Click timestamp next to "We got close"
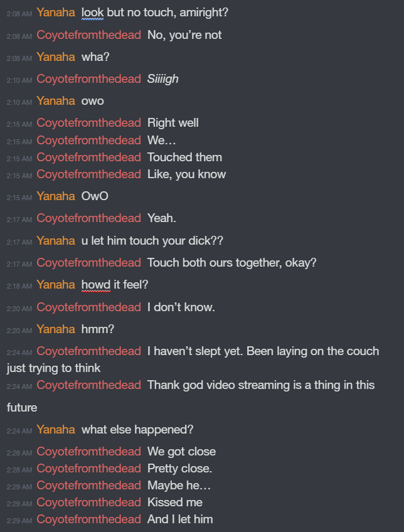404x532 pixels. point(19,452)
